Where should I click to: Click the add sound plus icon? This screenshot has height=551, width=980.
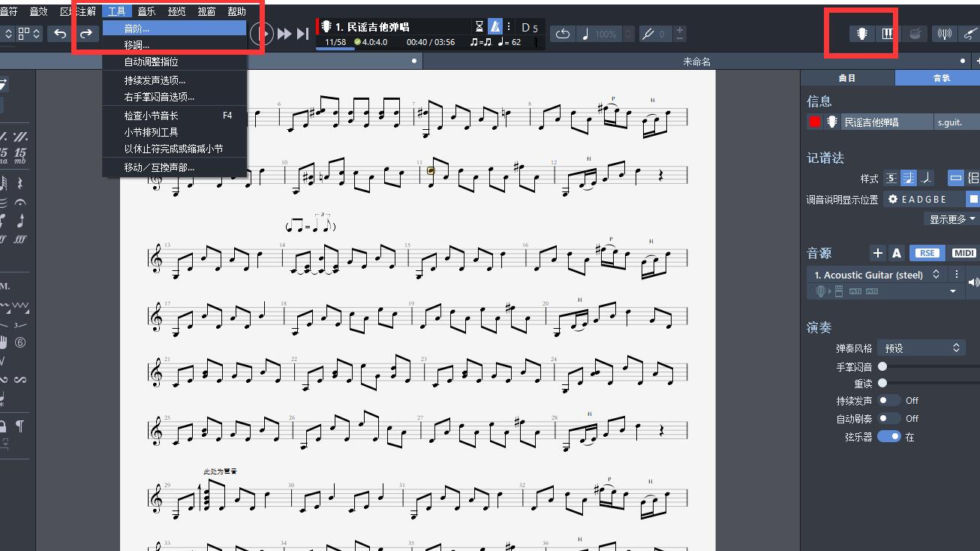pyautogui.click(x=877, y=253)
